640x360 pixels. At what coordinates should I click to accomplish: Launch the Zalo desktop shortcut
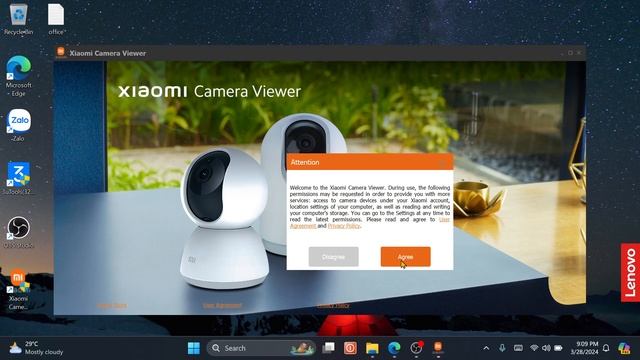18,125
